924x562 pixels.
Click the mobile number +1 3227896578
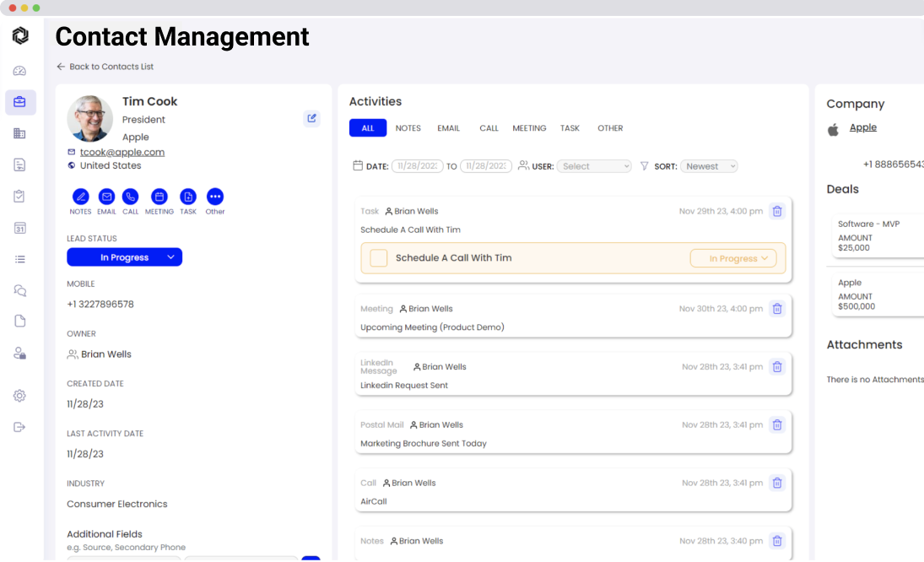[100, 305]
